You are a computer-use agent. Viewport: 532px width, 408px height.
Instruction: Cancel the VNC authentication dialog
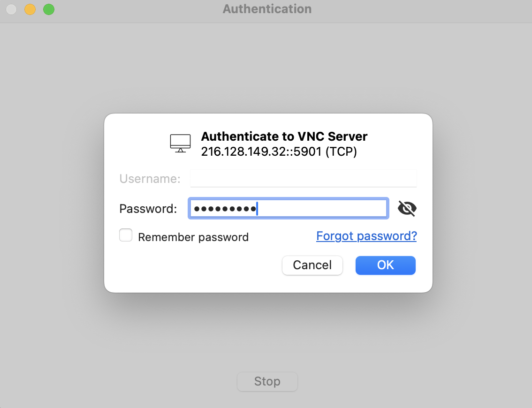point(312,265)
